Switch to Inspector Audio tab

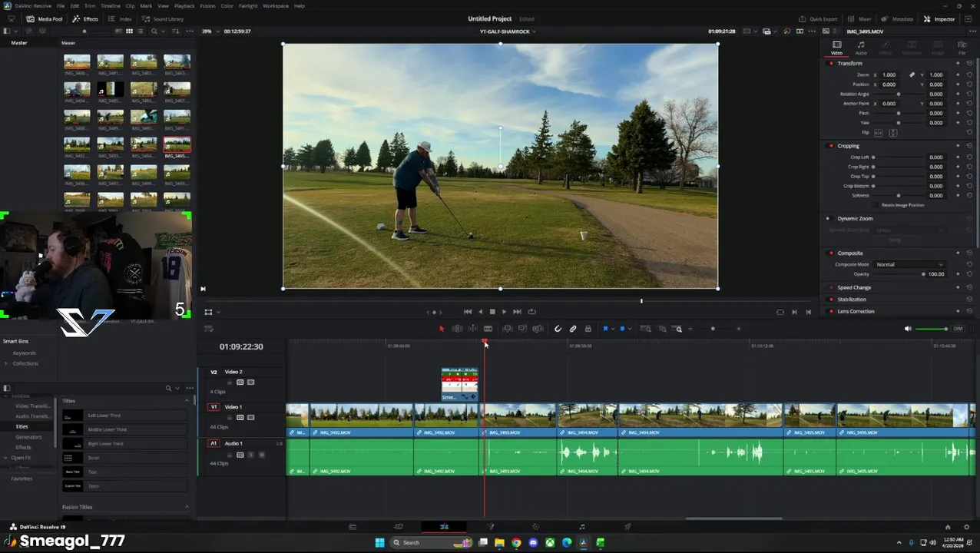861,48
